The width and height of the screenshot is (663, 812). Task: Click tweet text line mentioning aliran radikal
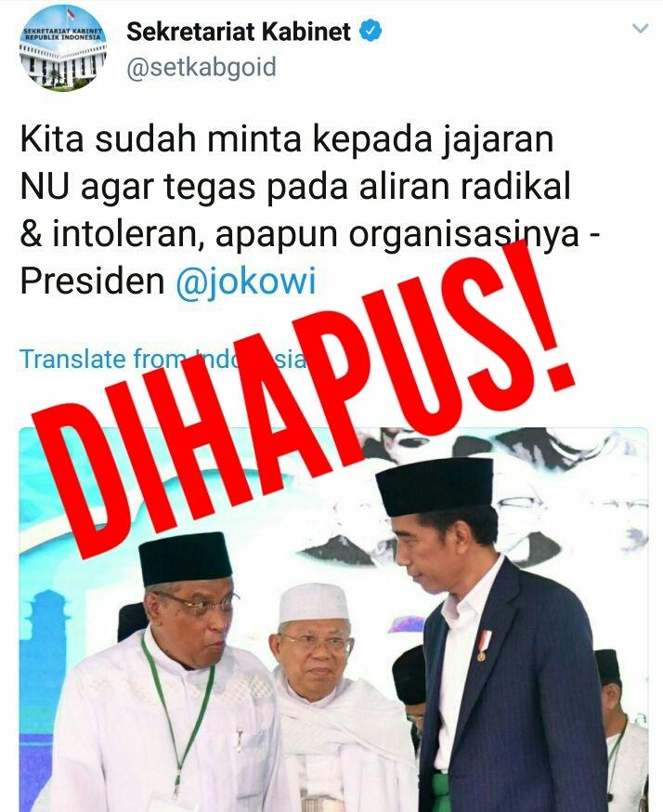295,187
